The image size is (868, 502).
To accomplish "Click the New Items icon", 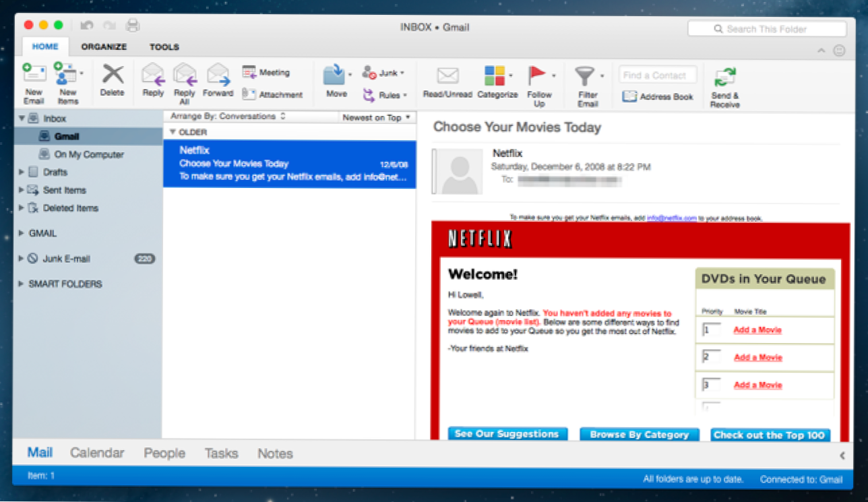I will click(x=65, y=74).
